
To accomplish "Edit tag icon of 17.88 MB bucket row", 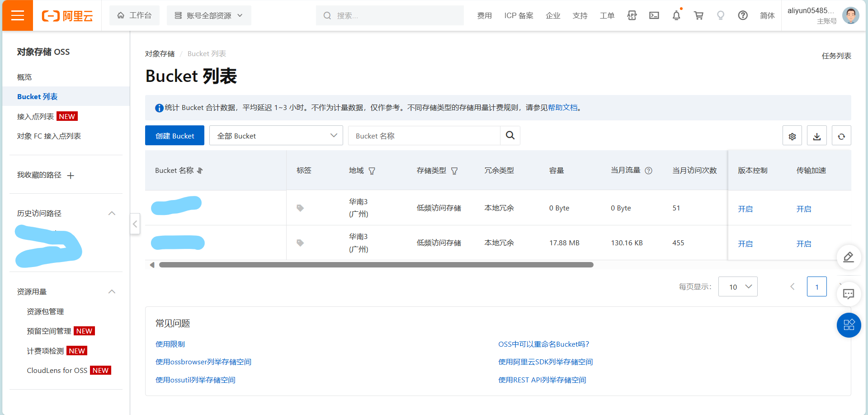I will pyautogui.click(x=300, y=243).
